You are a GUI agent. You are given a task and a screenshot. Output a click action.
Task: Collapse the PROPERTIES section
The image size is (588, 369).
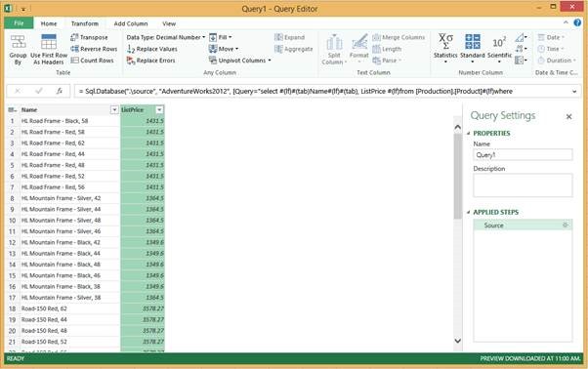(469, 134)
